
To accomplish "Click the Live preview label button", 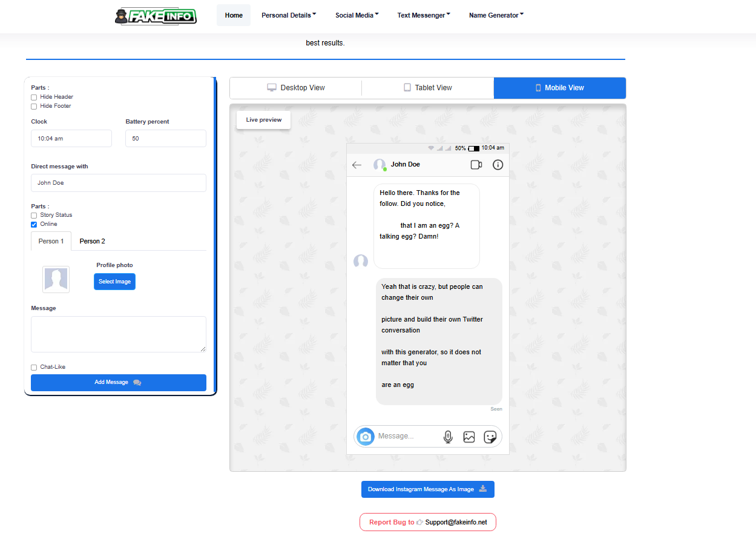I will (x=263, y=120).
